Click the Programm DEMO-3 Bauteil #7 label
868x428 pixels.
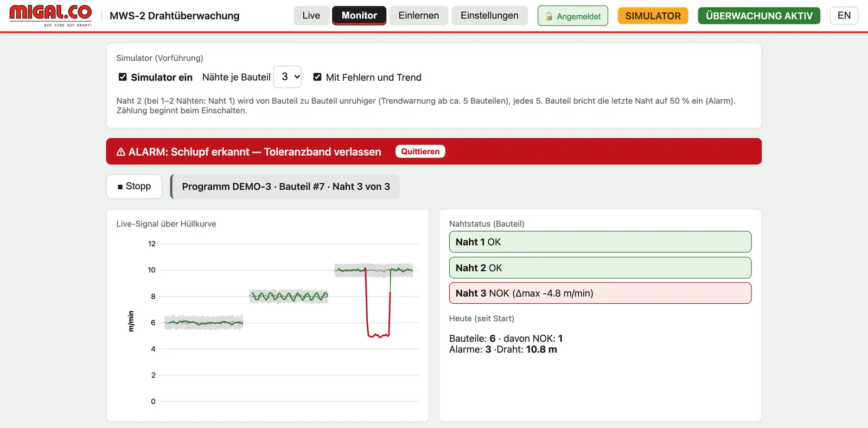point(286,187)
